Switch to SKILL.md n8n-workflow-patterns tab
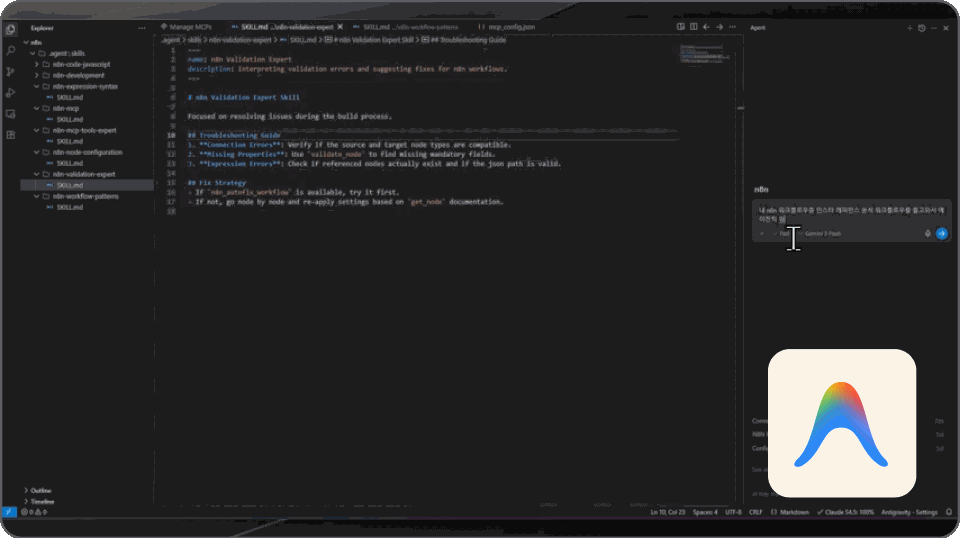The height and width of the screenshot is (538, 960). pos(406,27)
